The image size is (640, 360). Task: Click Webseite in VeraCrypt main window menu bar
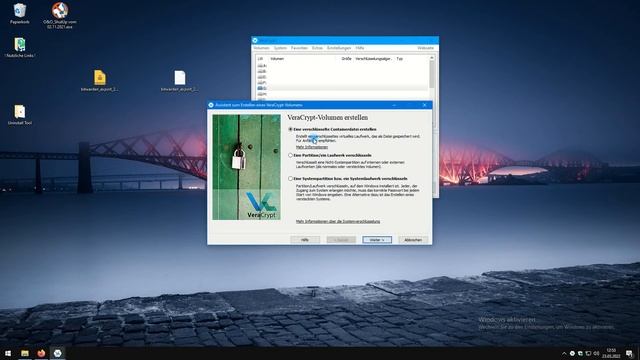tap(425, 48)
